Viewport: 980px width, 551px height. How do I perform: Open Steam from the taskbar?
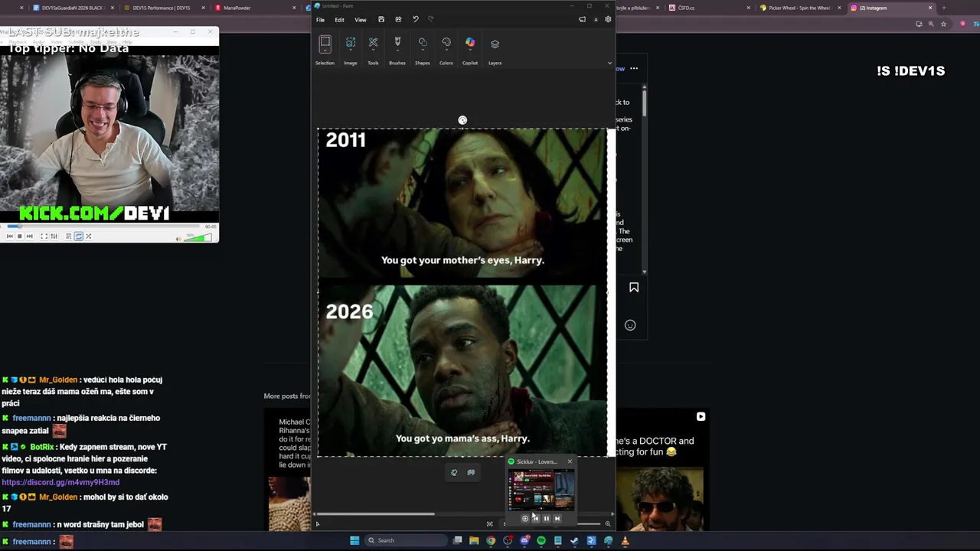pos(574,540)
